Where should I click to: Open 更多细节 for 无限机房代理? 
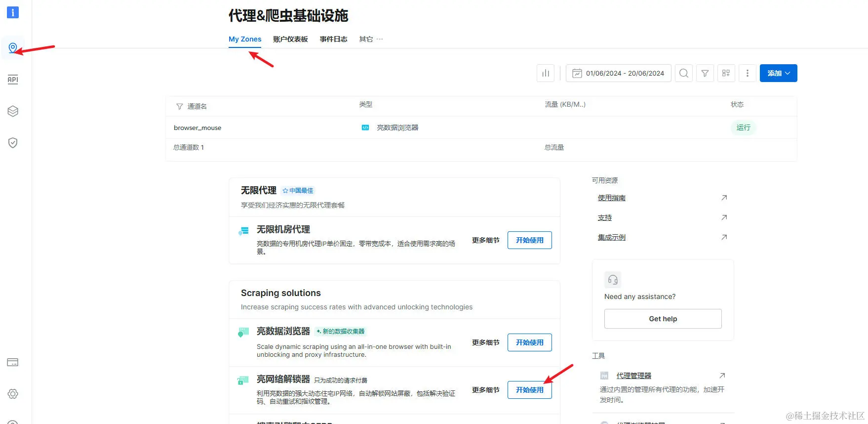(486, 240)
